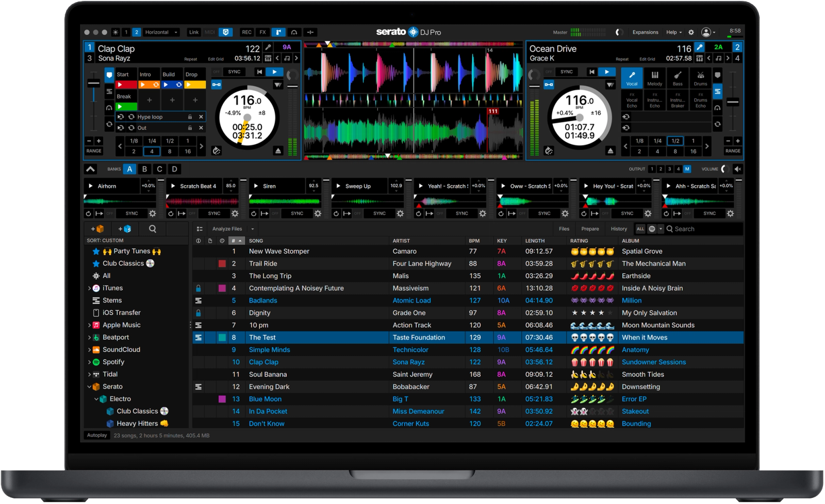
Task: Click RANGE button on the Clap Clap deck
Action: (94, 151)
